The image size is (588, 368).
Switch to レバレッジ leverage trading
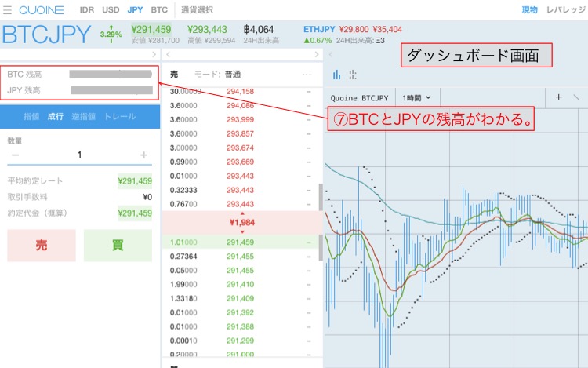pyautogui.click(x=566, y=9)
